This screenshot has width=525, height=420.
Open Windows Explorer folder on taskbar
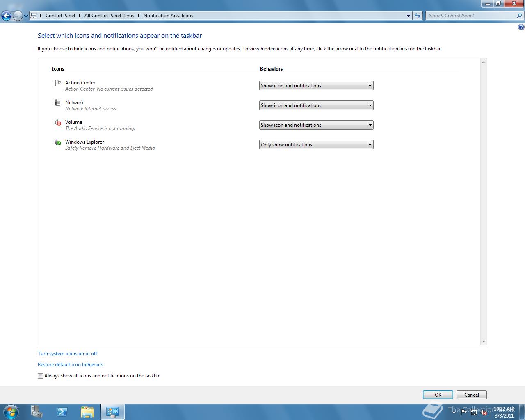[x=87, y=412]
